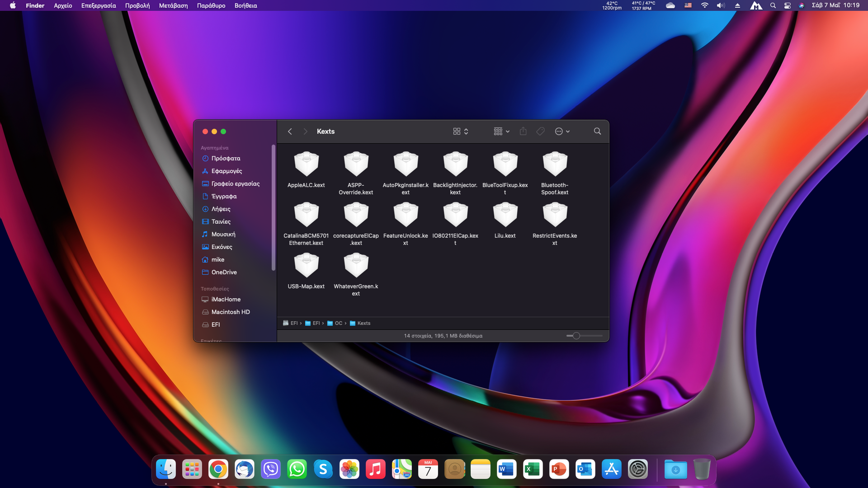Image resolution: width=868 pixels, height=488 pixels.
Task: Click the Wi-Fi status icon
Action: pos(704,5)
